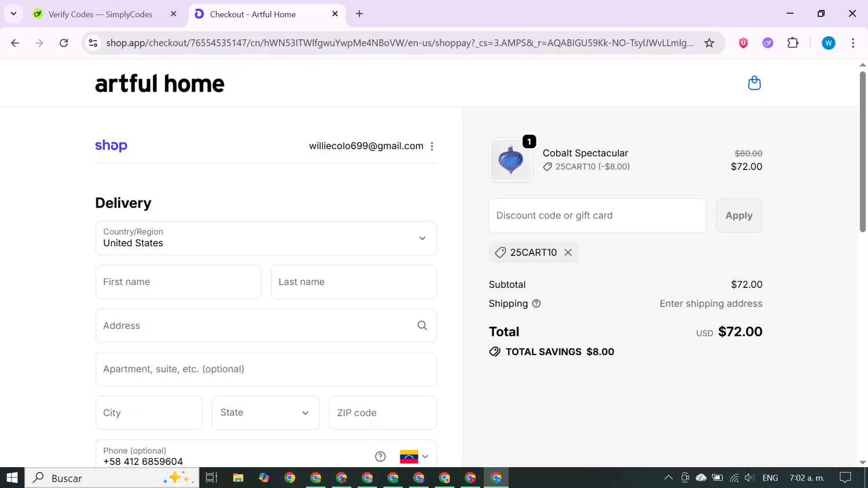View site information icon in address bar
Image resolution: width=868 pixels, height=488 pixels.
coord(93,43)
